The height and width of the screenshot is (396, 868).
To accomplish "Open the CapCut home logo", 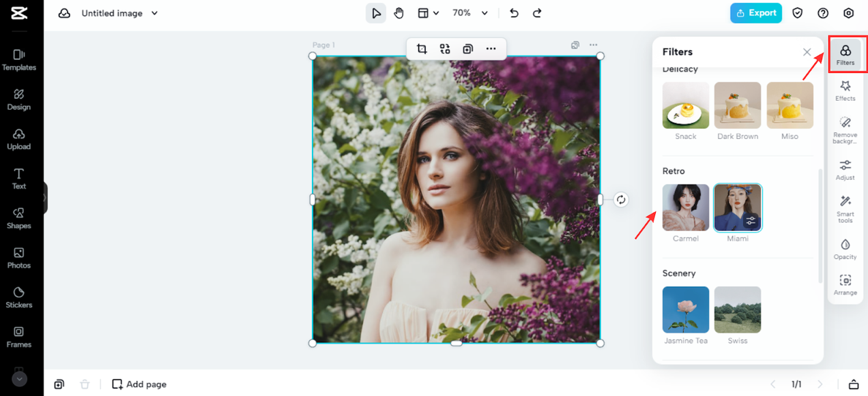I will click(19, 13).
